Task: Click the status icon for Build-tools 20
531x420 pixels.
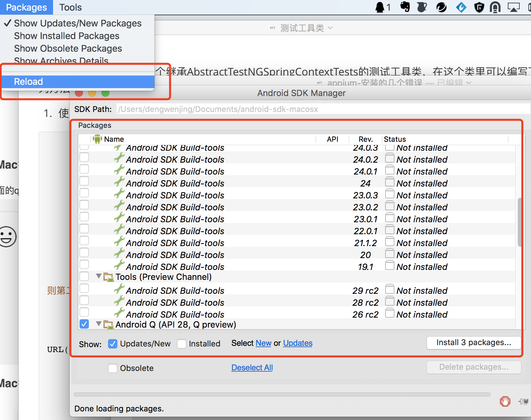Action: click(x=389, y=254)
